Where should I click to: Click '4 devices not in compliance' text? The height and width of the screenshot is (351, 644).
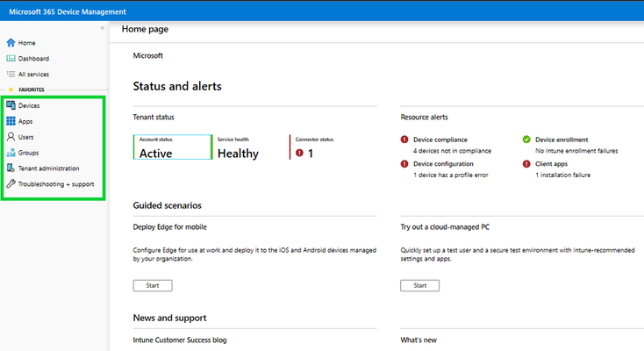tap(452, 151)
